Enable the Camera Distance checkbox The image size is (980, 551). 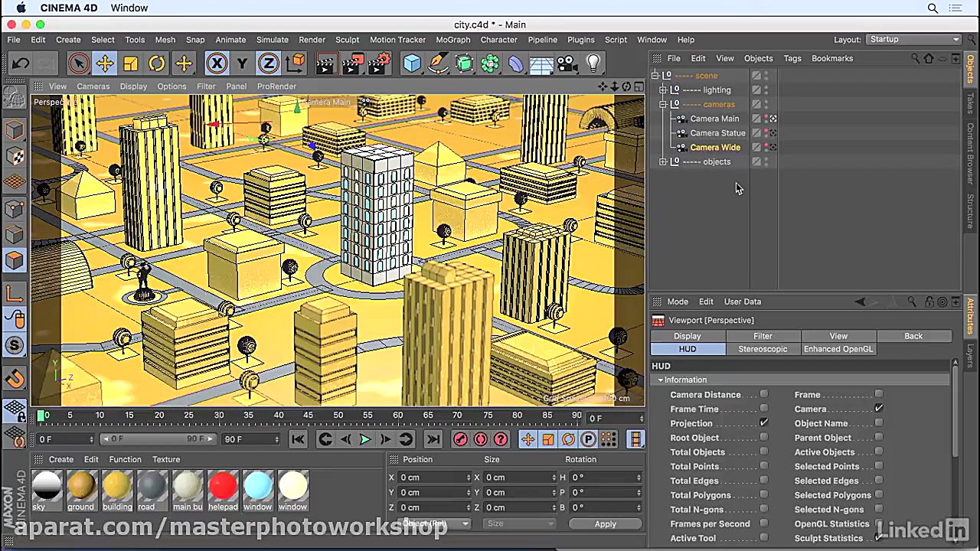coord(763,395)
